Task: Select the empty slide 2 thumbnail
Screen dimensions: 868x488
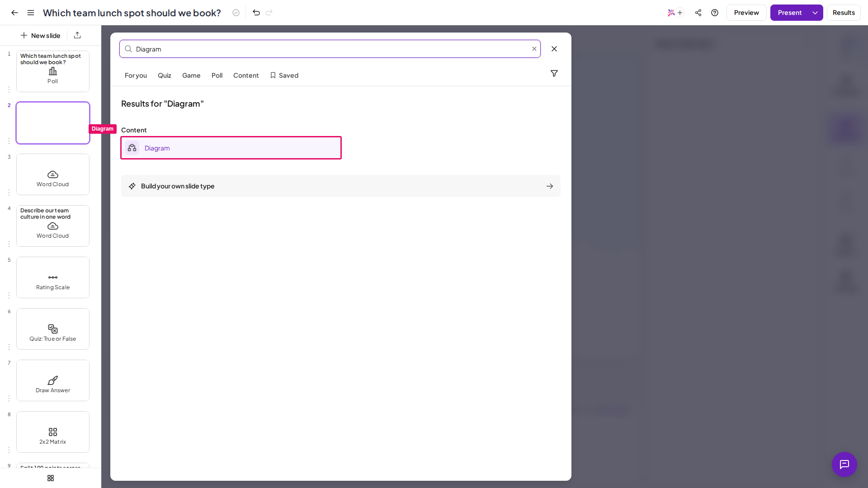Action: 53,123
